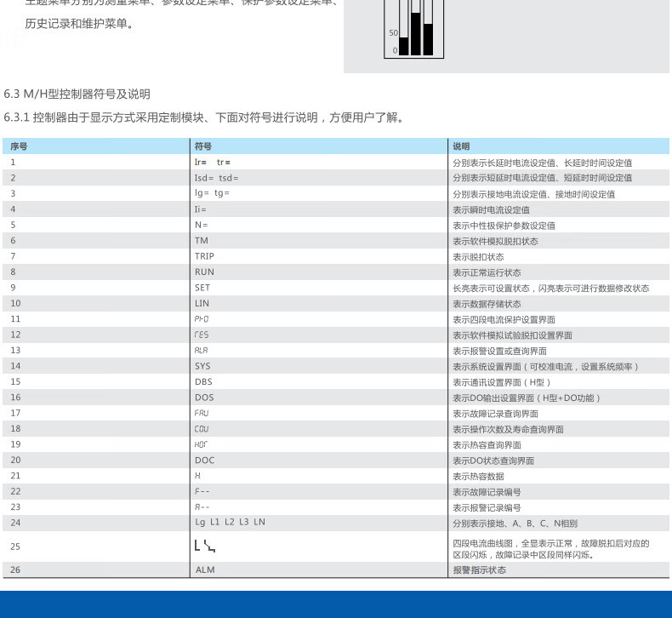This screenshot has height=618, width=672.
Task: Click the 6.3.1 subsection intro text
Action: point(204,117)
